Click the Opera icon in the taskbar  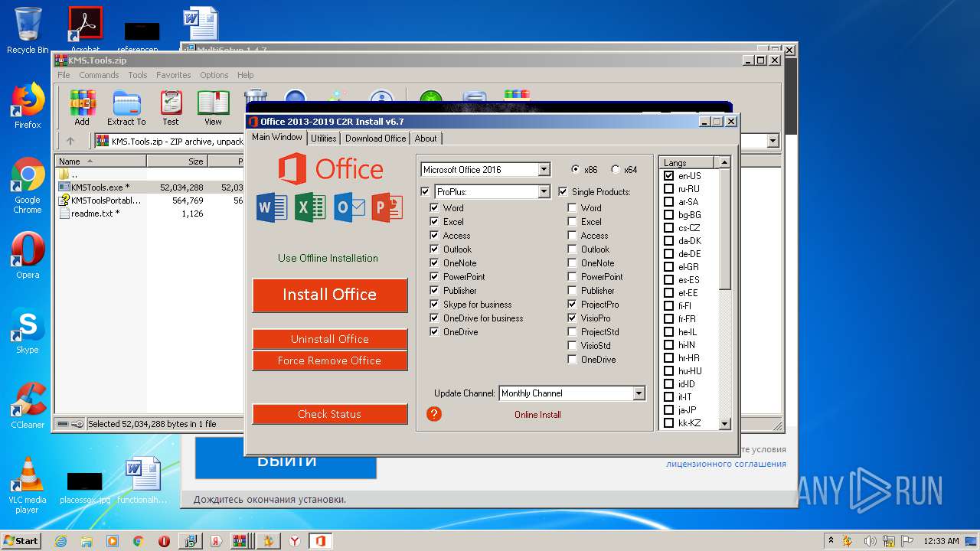point(164,541)
